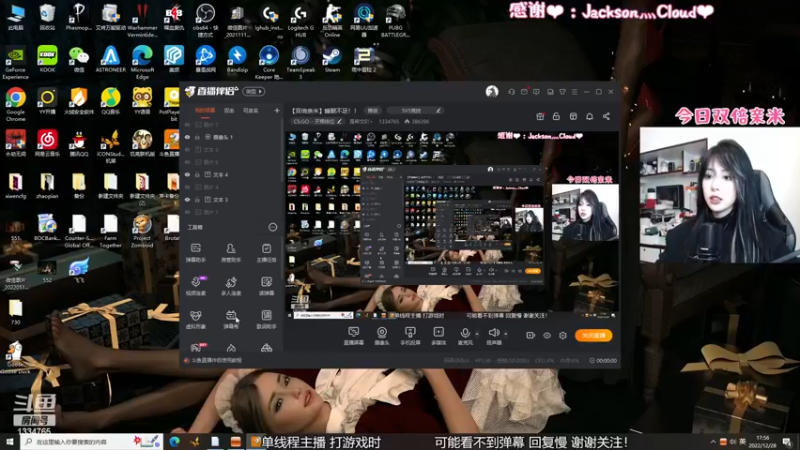Select the 文本 4 source row
The height and width of the screenshot is (450, 800).
(232, 174)
